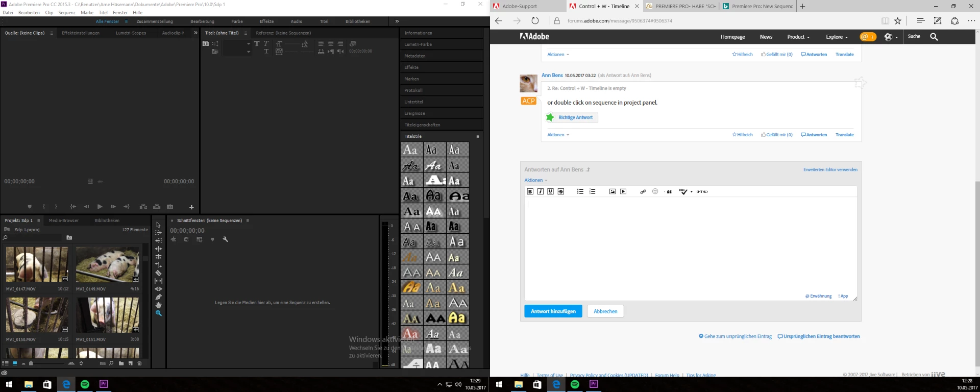Viewport: 980px width, 392px height.
Task: Select the Selection arrow tool in Premiere
Action: coord(158,225)
